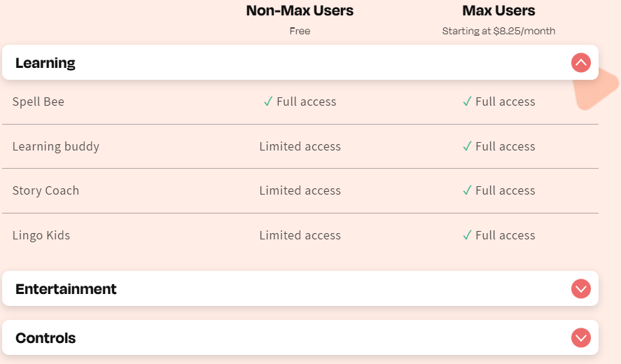
Task: Click the Spell Bee feature row label
Action: [x=39, y=101]
